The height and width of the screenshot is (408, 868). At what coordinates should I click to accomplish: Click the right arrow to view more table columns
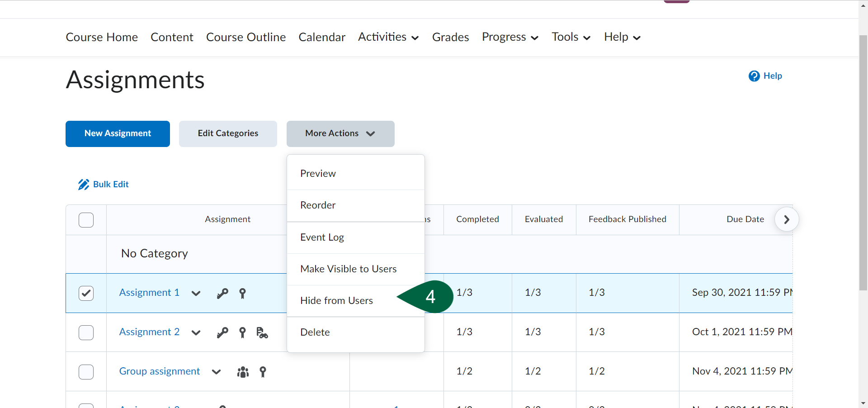pyautogui.click(x=787, y=219)
